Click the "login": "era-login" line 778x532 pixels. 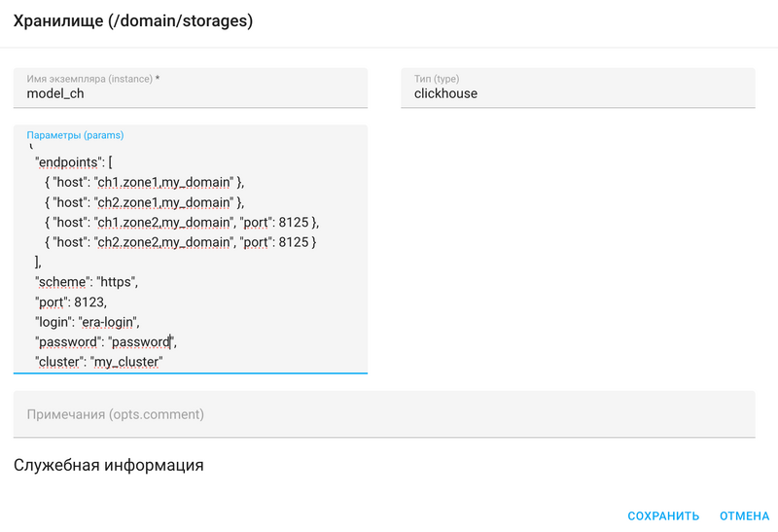(x=88, y=322)
